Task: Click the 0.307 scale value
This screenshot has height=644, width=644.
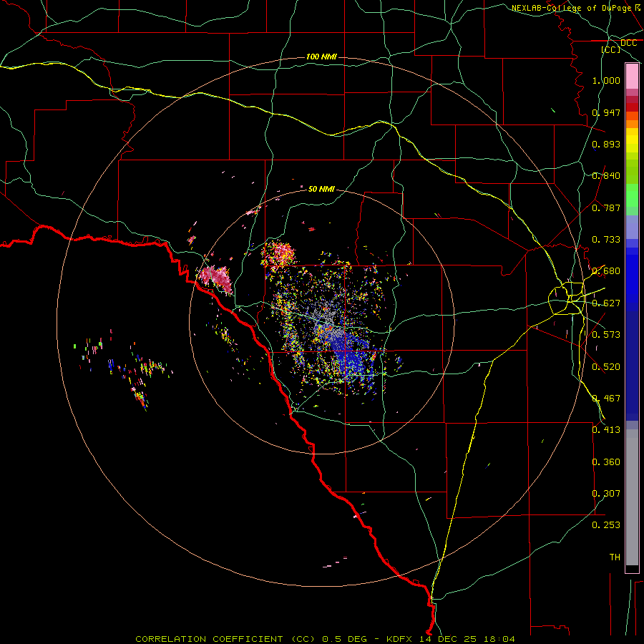Action: (x=606, y=494)
